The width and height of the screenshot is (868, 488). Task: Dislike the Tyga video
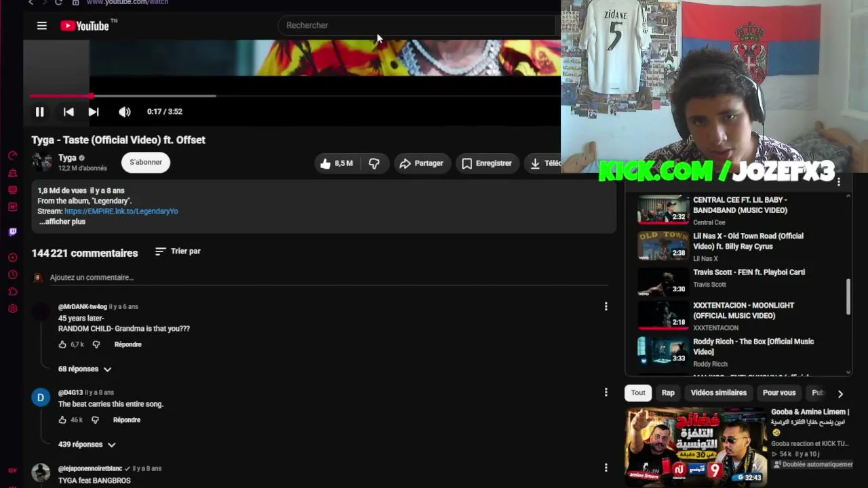pos(374,163)
